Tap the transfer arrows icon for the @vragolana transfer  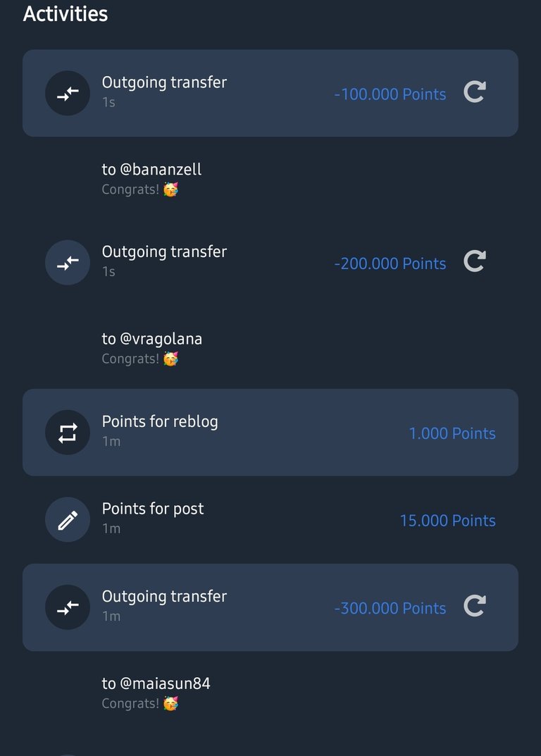68,262
